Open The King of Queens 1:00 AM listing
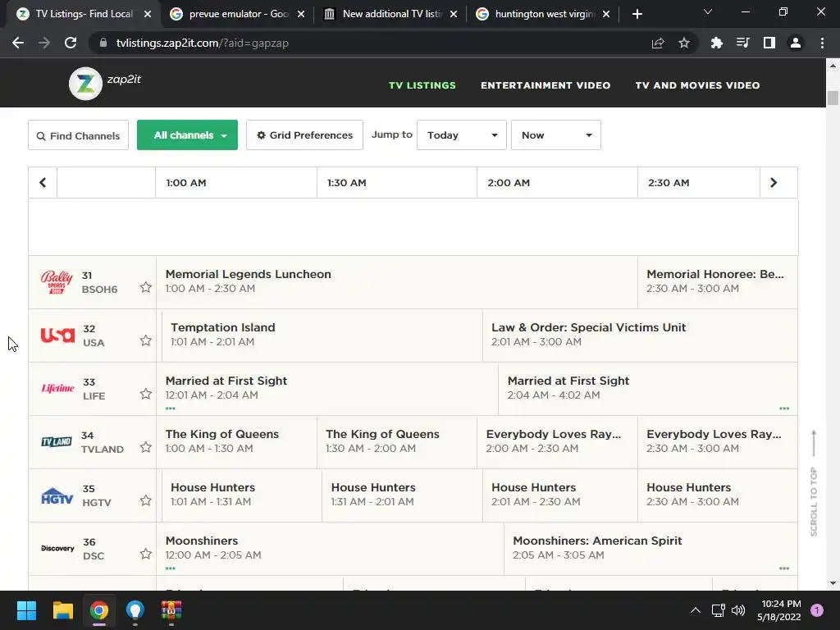Image resolution: width=840 pixels, height=630 pixels. tap(237, 442)
